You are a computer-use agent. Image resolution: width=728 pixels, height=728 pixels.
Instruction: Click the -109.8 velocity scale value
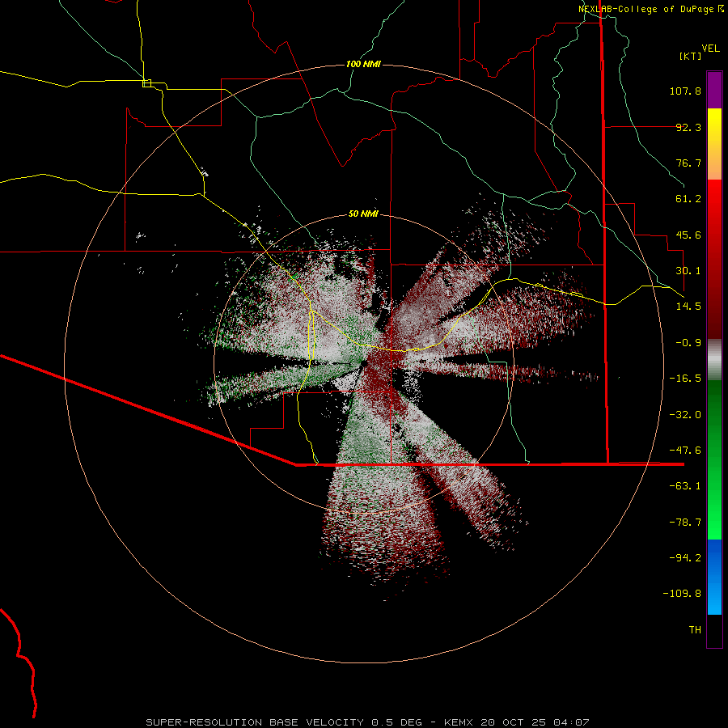(682, 594)
